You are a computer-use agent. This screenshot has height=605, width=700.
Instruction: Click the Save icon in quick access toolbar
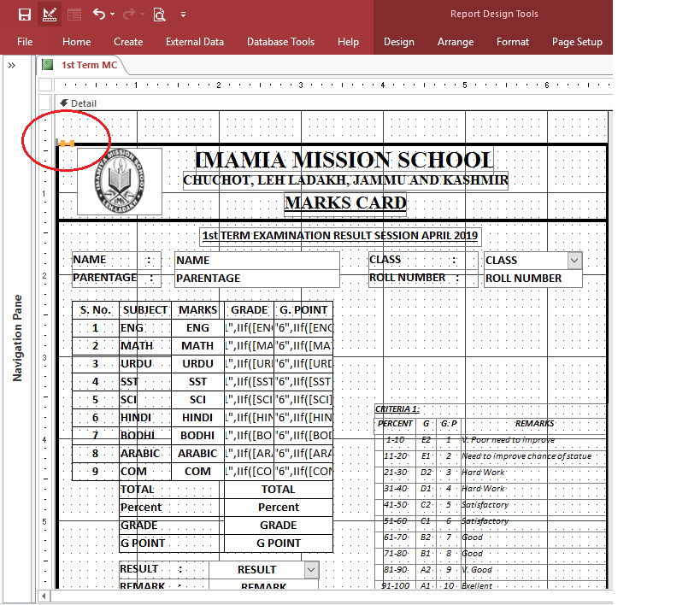point(25,15)
